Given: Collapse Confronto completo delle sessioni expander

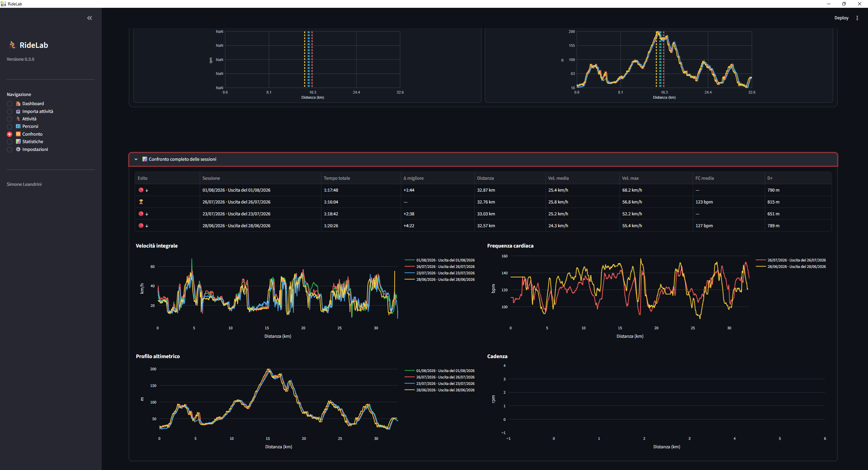Looking at the screenshot, I should 483,159.
